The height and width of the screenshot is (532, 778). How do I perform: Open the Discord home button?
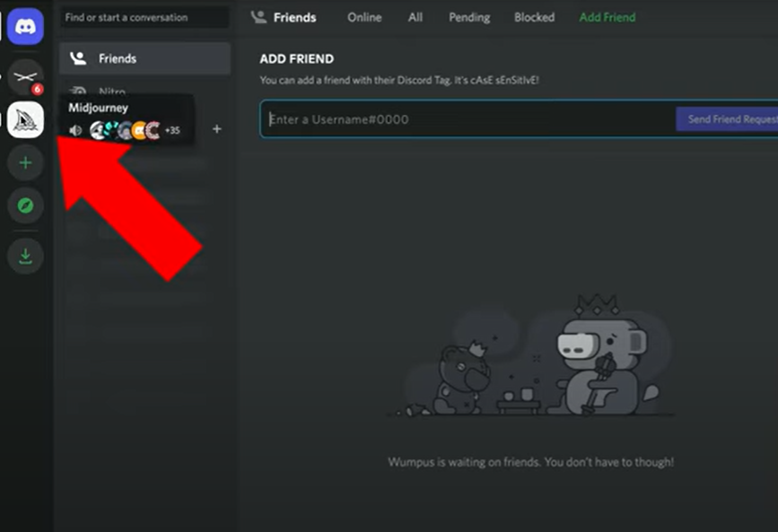pyautogui.click(x=25, y=26)
